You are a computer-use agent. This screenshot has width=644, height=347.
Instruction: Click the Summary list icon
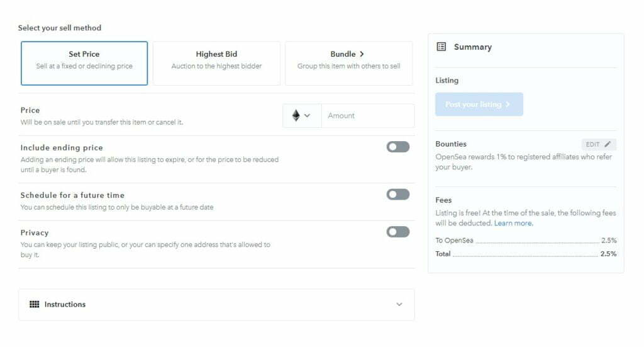point(441,47)
